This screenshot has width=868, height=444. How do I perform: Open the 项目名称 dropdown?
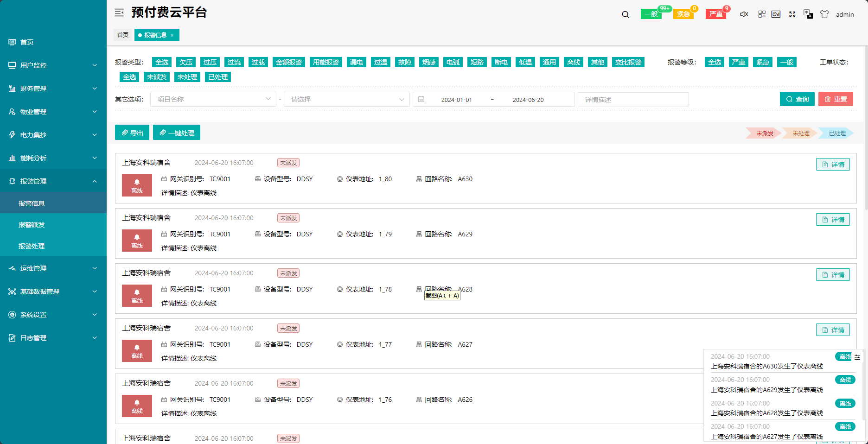point(213,99)
